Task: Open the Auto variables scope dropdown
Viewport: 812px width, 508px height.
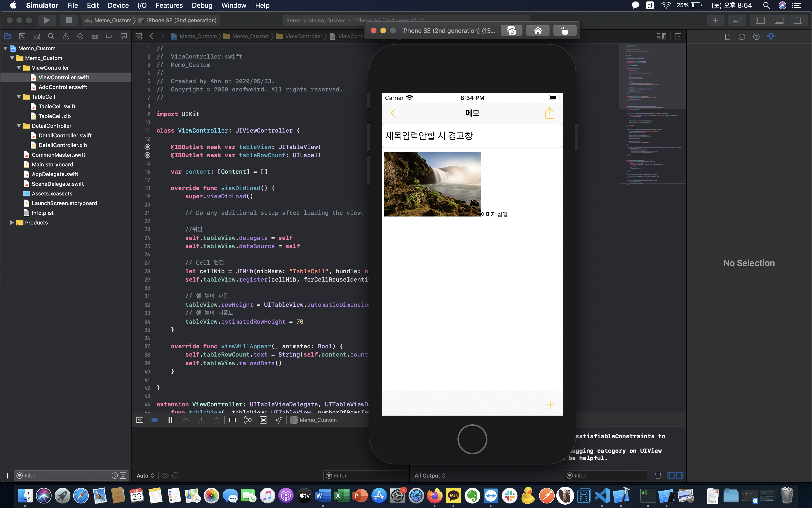Action: pyautogui.click(x=146, y=475)
